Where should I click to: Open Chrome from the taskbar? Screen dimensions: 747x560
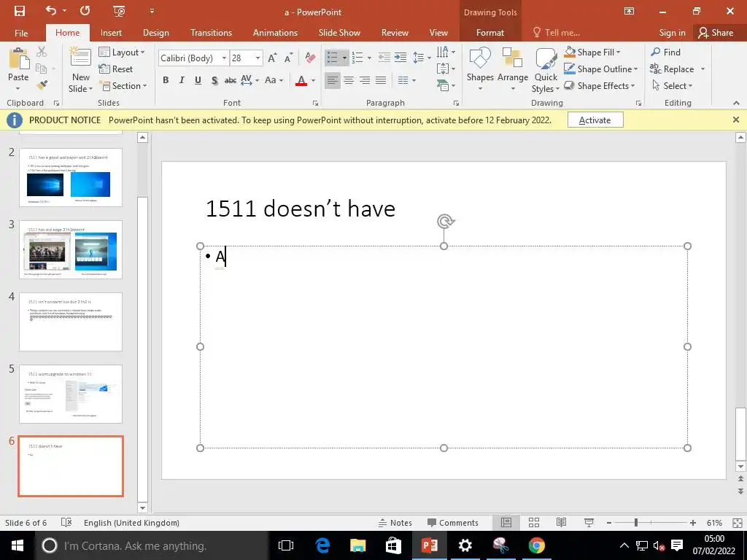536,545
